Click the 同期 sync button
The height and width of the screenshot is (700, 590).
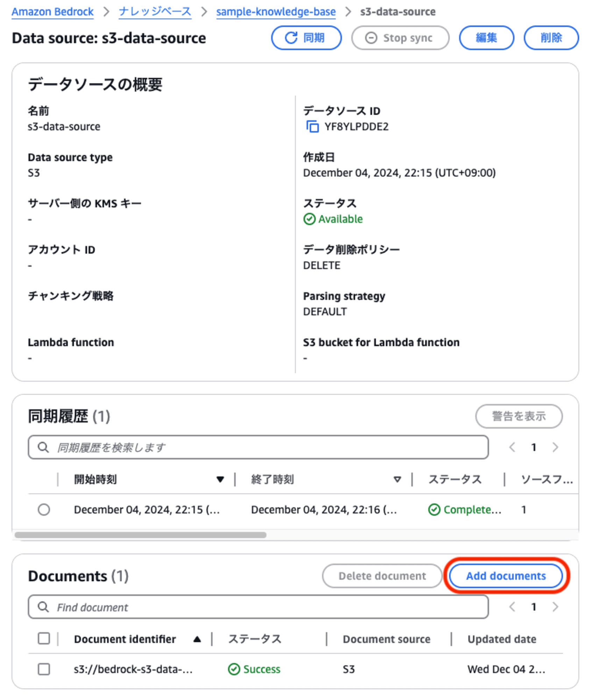pos(306,38)
